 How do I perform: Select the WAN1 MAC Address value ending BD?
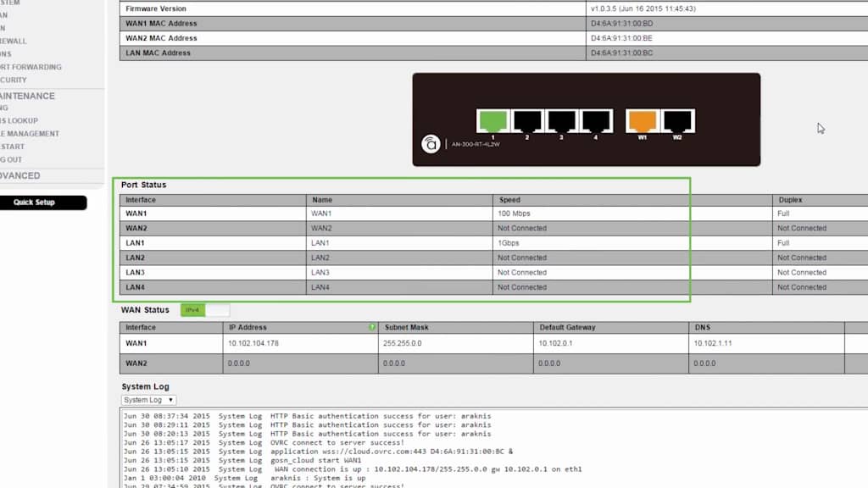(x=621, y=23)
